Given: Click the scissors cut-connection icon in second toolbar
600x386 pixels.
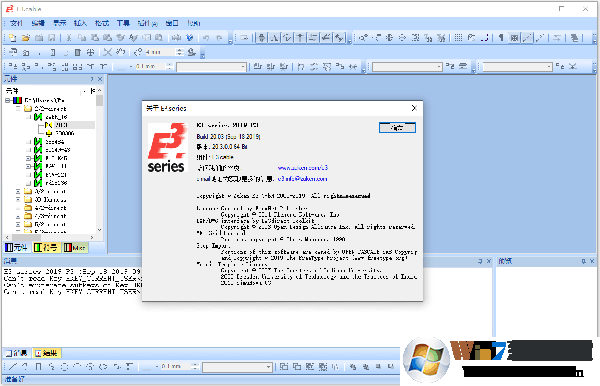Looking at the screenshot, I should tap(108, 52).
